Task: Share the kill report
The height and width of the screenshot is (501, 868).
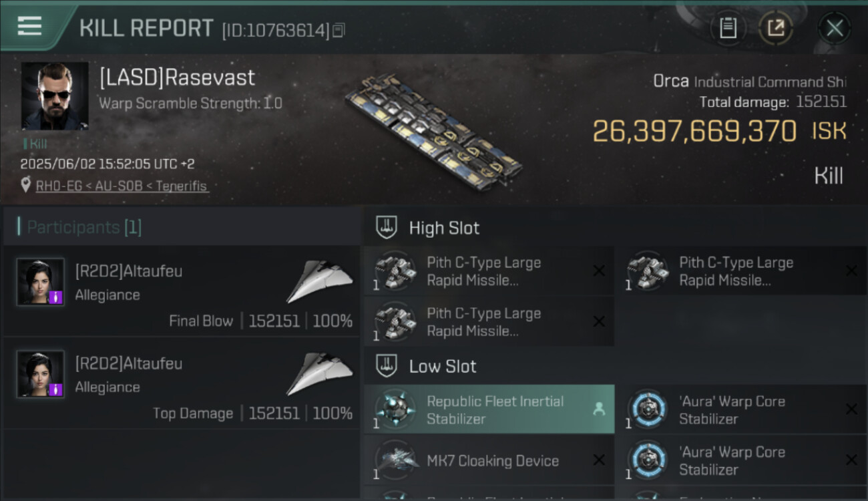Action: (775, 28)
